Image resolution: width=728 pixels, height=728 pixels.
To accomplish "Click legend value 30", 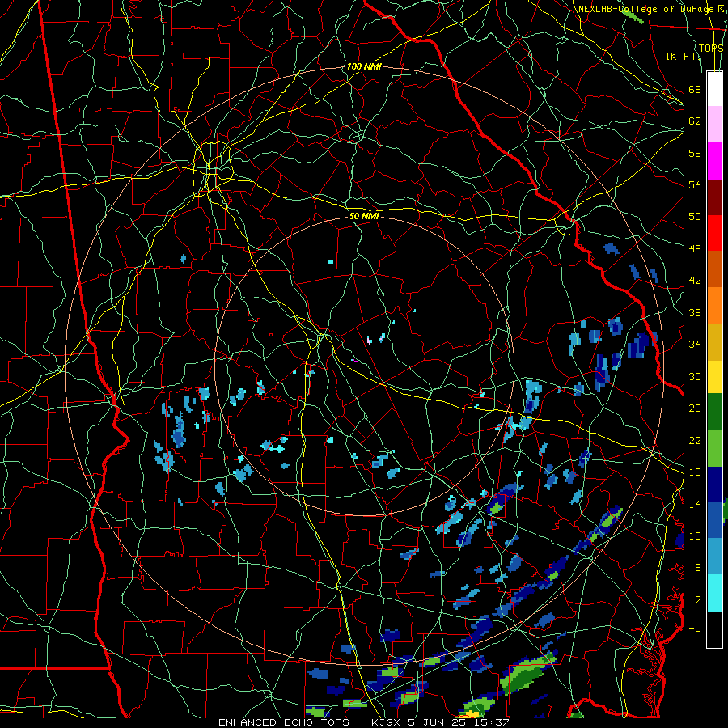I will pos(695,376).
